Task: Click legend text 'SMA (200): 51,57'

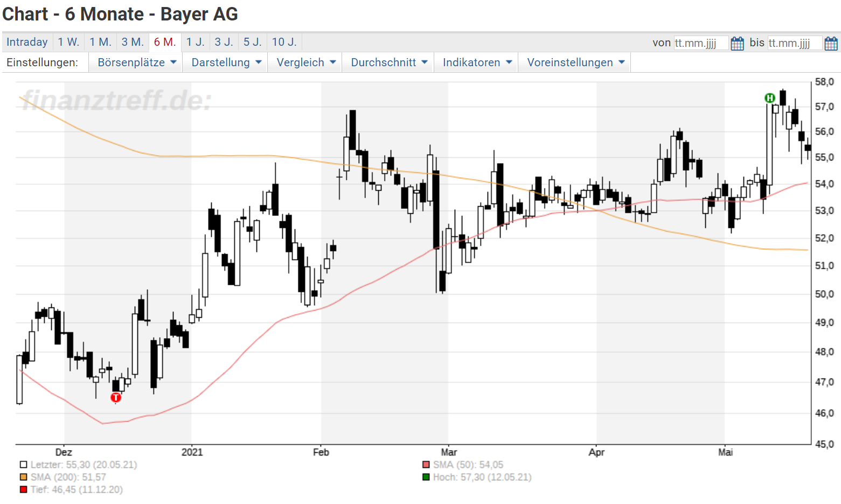Action: pos(68,477)
